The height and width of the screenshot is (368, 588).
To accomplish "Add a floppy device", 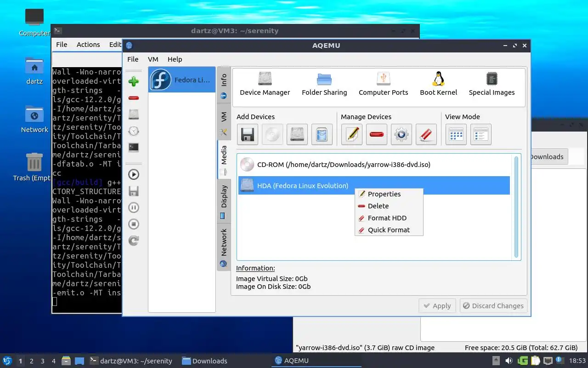I will (248, 135).
